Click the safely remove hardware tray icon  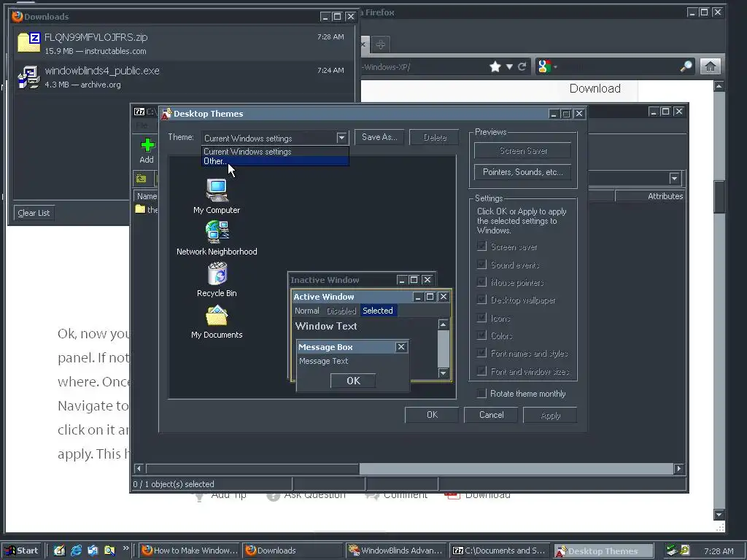(672, 551)
